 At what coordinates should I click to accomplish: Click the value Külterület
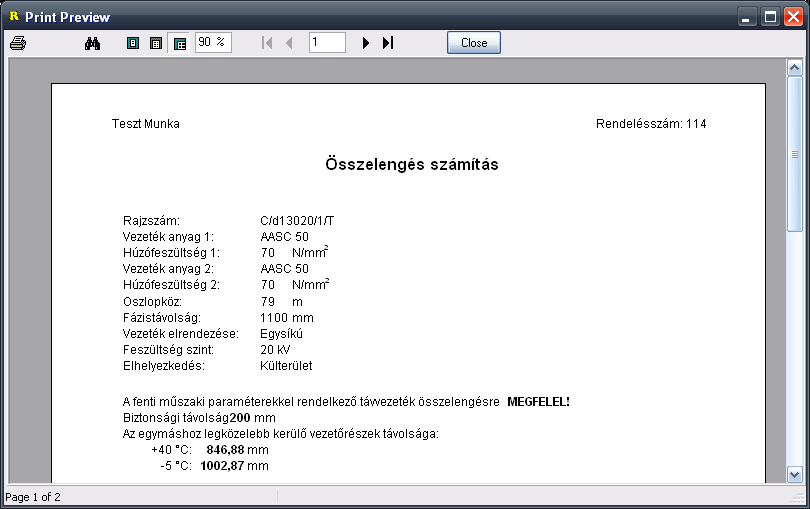pyautogui.click(x=286, y=366)
